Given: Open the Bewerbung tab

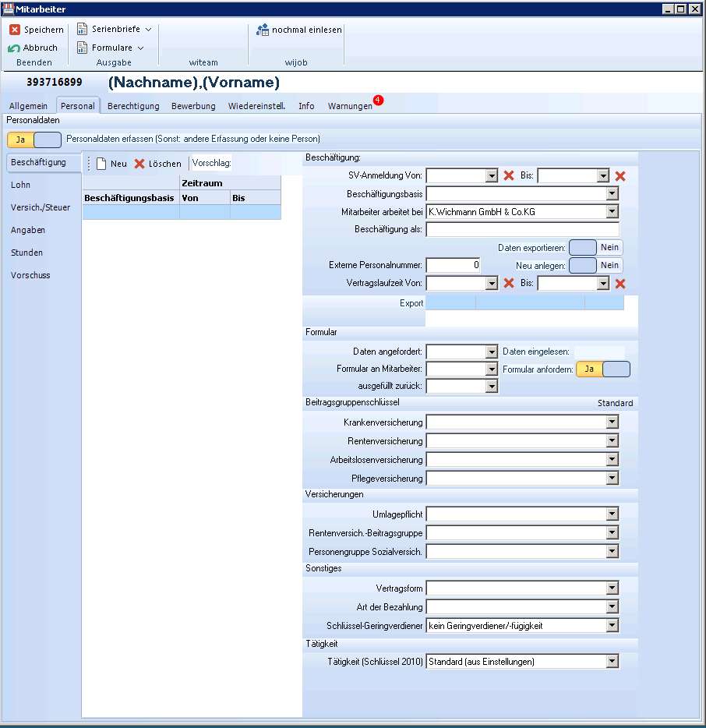Looking at the screenshot, I should [193, 106].
